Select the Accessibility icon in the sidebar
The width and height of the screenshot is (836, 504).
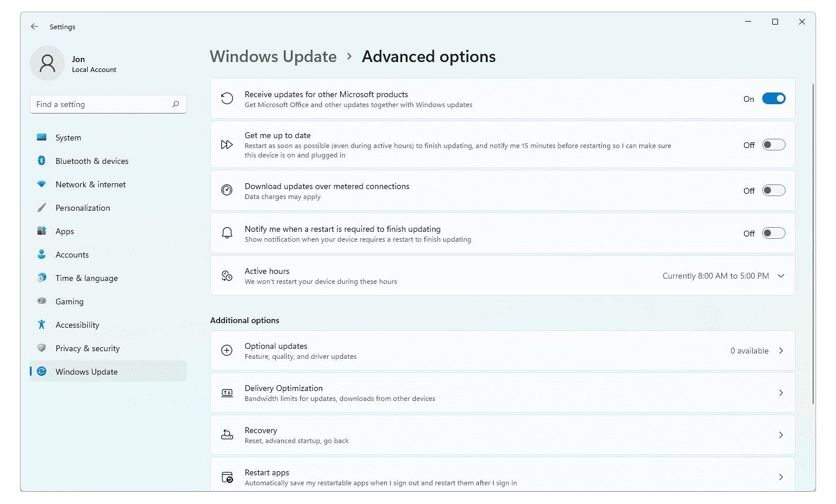click(42, 325)
